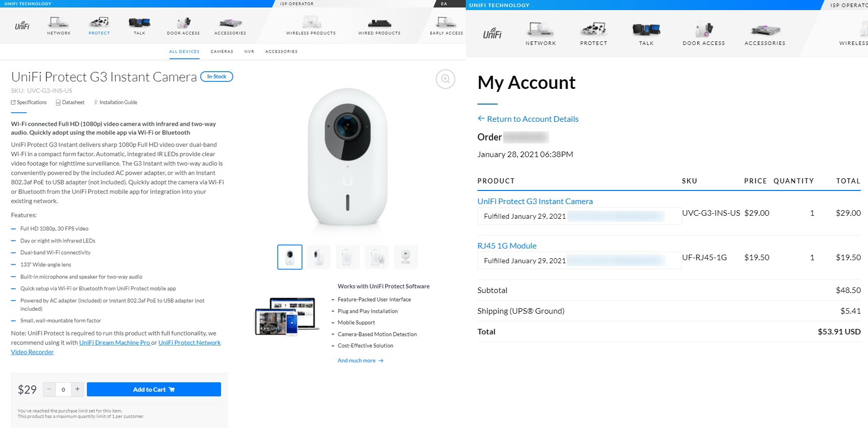
Task: Select third camera thumbnail (back view)
Action: [x=348, y=257]
